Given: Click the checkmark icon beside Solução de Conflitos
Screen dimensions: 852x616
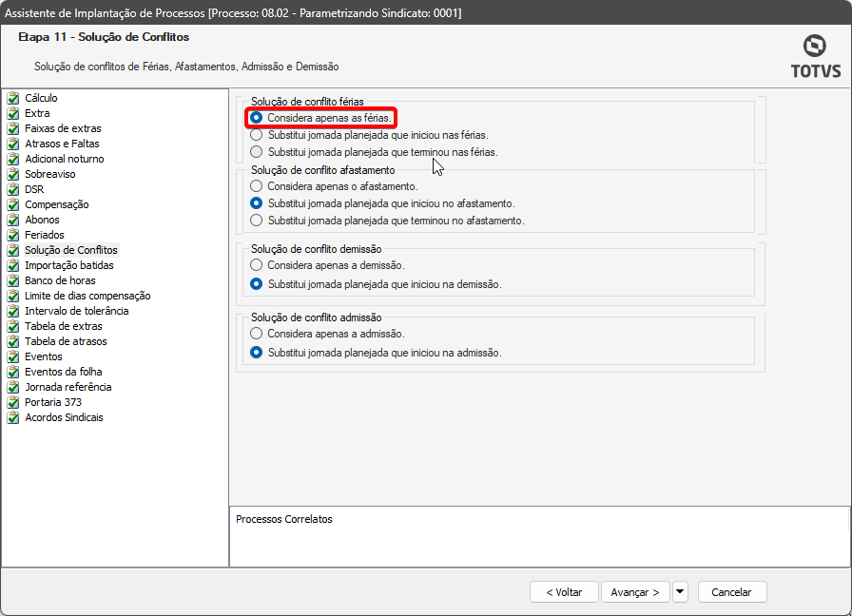Looking at the screenshot, I should coord(13,250).
